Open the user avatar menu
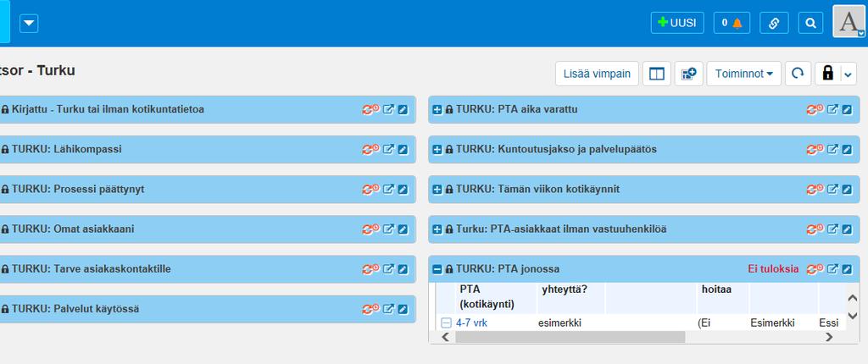The height and width of the screenshot is (364, 868). pyautogui.click(x=849, y=21)
